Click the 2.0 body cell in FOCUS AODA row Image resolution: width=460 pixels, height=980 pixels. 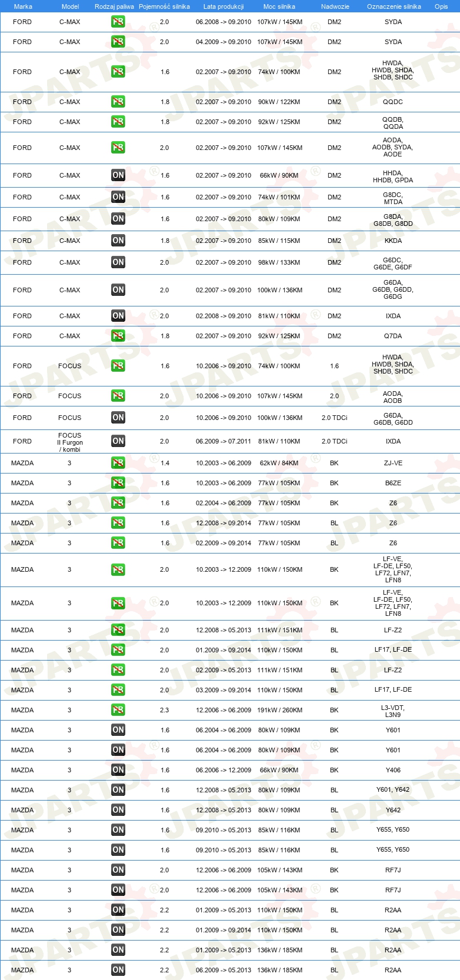click(x=334, y=396)
